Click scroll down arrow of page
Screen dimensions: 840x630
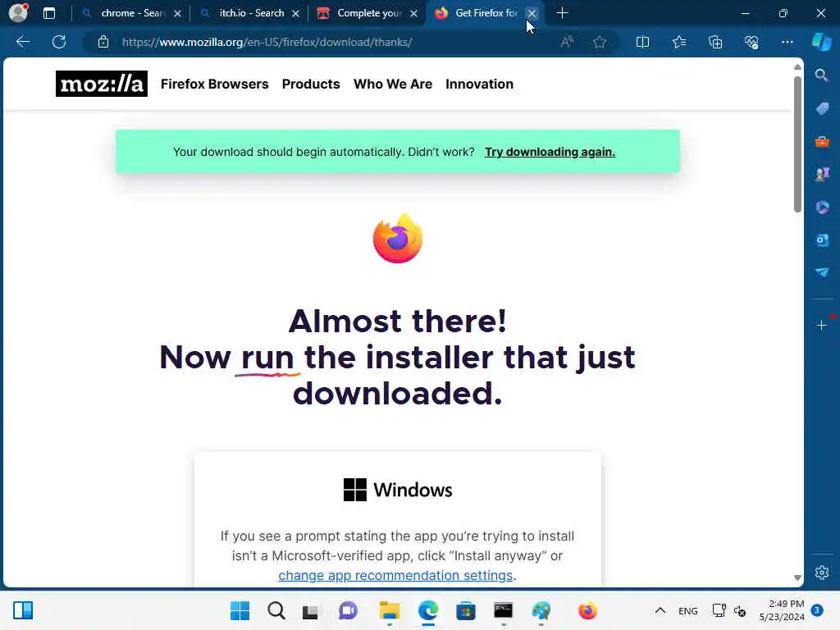click(x=797, y=578)
